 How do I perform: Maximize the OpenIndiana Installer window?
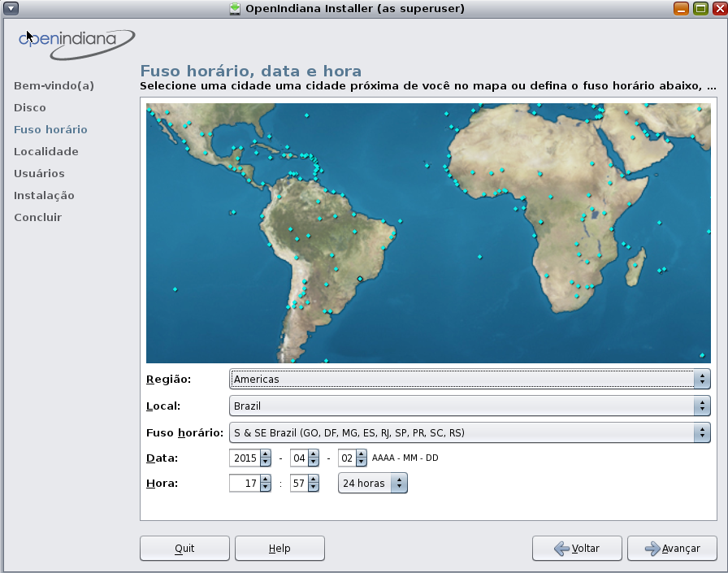coord(700,8)
